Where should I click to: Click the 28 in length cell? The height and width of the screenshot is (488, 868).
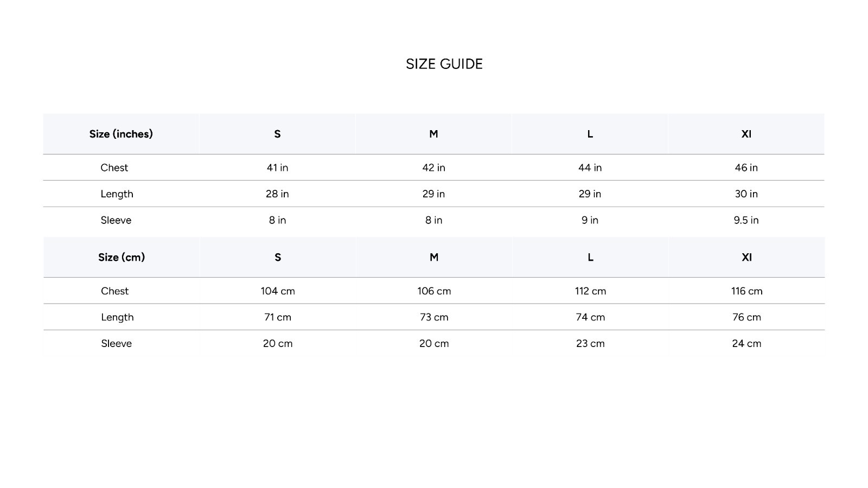(277, 194)
